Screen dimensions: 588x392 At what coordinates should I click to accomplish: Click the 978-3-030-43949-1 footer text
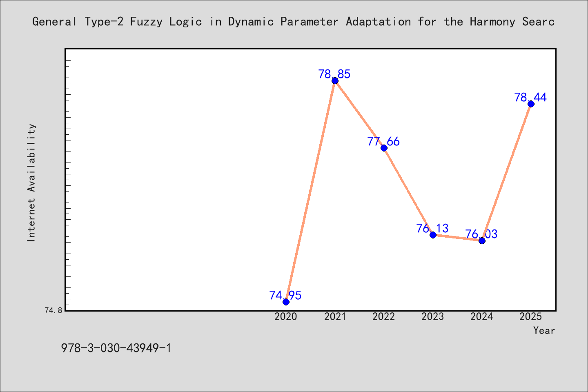point(116,348)
